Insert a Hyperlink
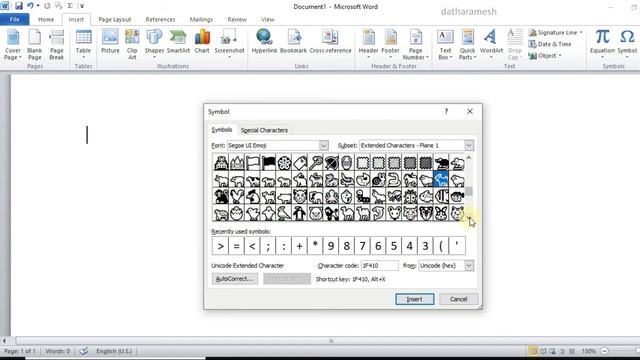This screenshot has height=360, width=640. (x=264, y=42)
